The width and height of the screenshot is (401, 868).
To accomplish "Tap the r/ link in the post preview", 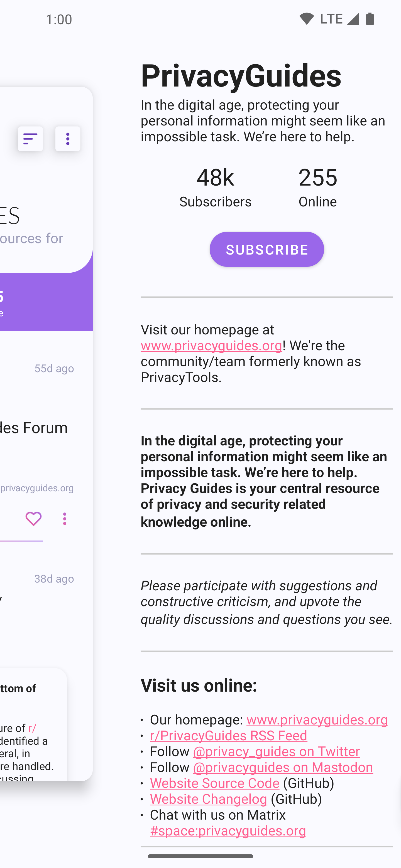I will [x=32, y=728].
